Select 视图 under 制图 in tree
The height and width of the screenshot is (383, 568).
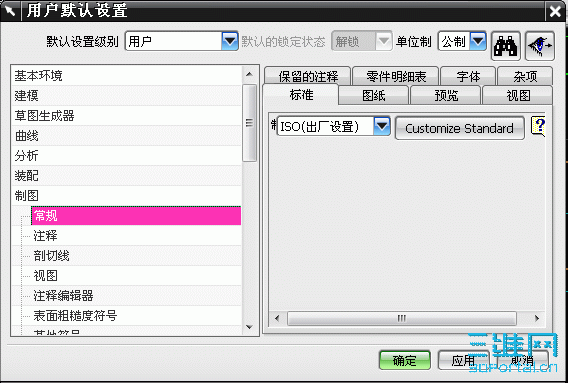coord(136,275)
